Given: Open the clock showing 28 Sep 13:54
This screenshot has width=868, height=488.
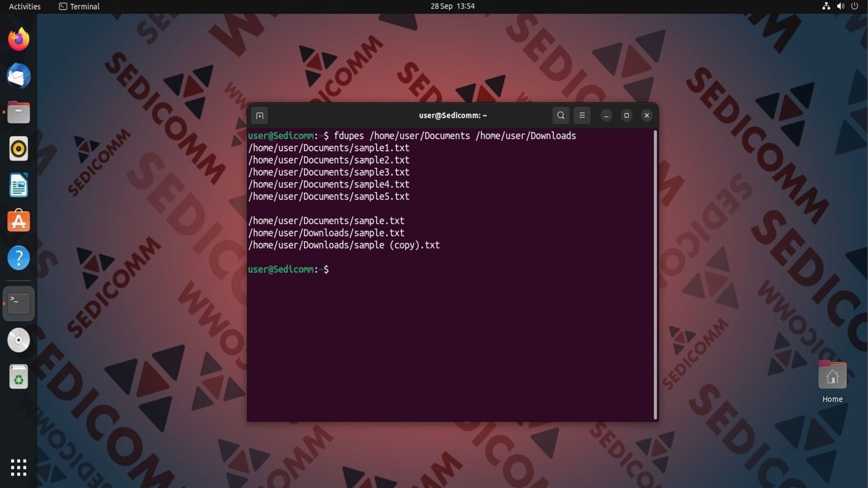Looking at the screenshot, I should pos(452,6).
